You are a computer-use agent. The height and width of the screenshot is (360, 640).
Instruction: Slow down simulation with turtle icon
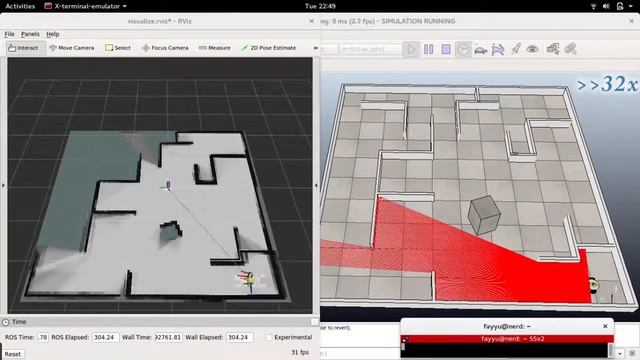(480, 50)
